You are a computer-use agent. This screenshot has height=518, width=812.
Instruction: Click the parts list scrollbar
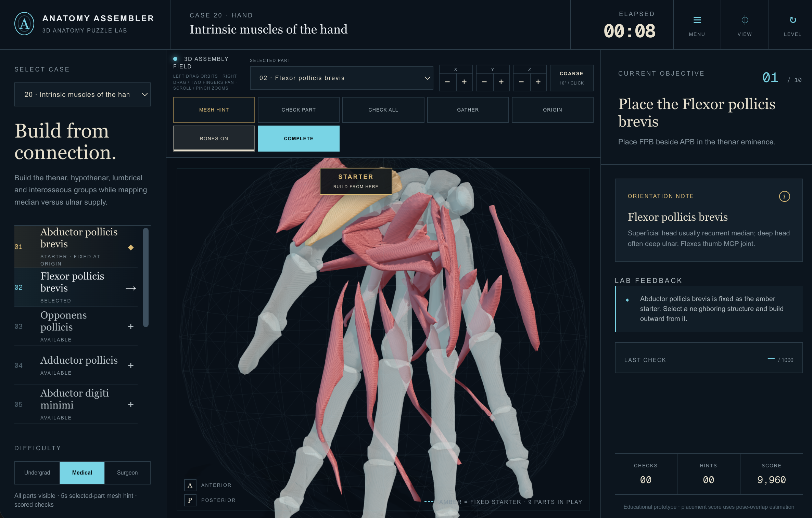coord(146,277)
